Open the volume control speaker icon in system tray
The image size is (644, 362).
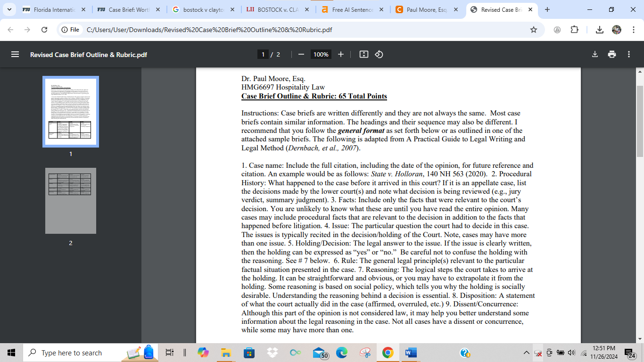click(x=571, y=353)
